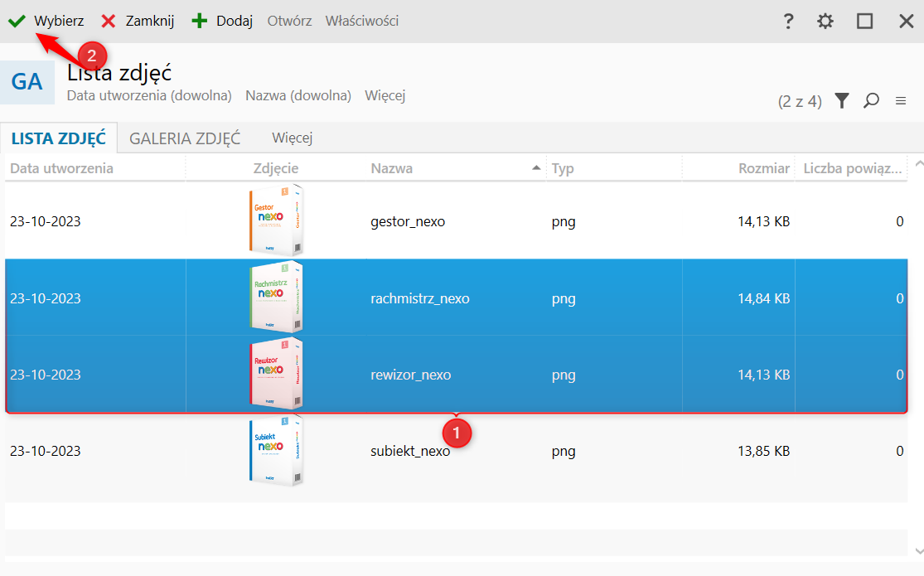Expand the Więcej filter options
The width and height of the screenshot is (924, 576).
pyautogui.click(x=385, y=95)
